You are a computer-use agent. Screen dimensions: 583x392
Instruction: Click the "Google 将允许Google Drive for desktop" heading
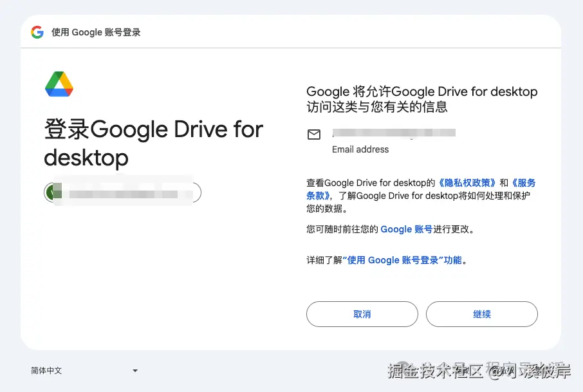point(421,91)
